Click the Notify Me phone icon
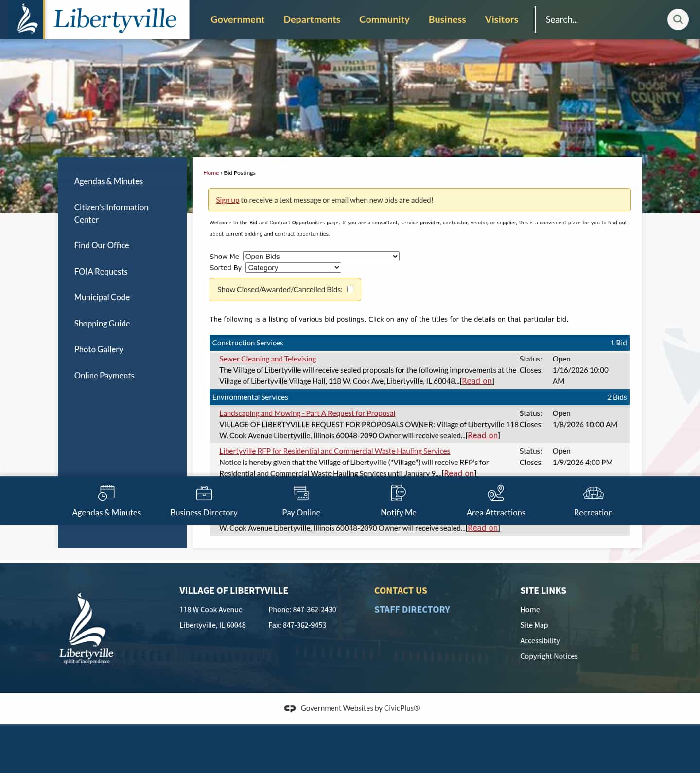The image size is (700, 773). 399,493
